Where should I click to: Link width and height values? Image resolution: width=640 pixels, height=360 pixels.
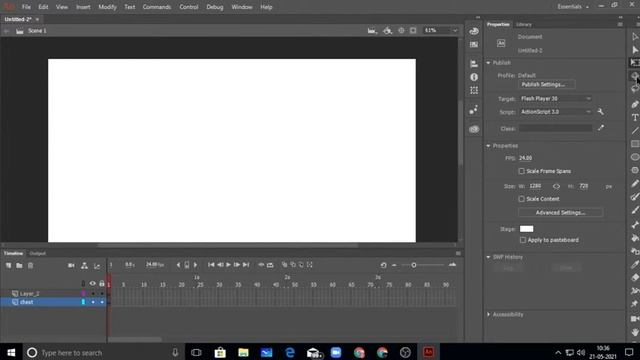tap(556, 186)
